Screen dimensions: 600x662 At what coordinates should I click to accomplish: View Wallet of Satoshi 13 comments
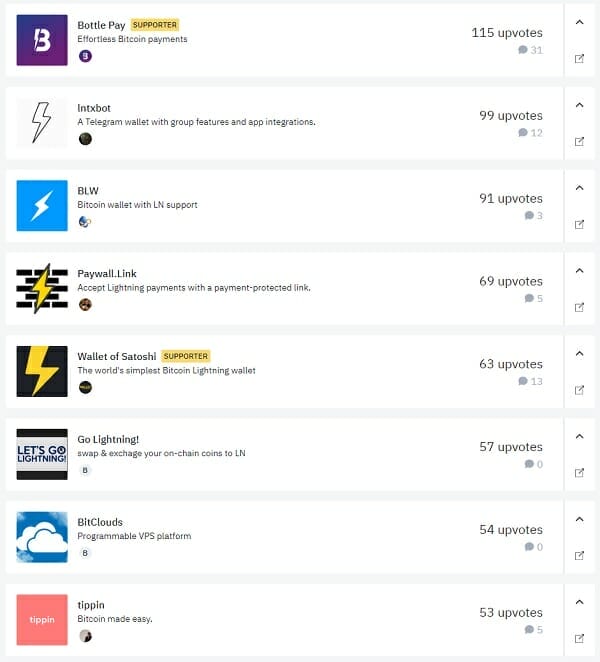tap(530, 381)
